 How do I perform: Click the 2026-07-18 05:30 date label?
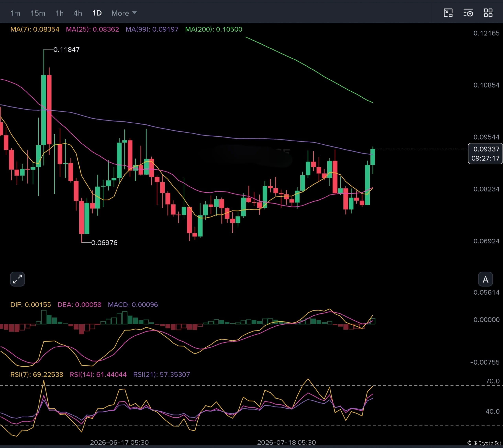[286, 442]
